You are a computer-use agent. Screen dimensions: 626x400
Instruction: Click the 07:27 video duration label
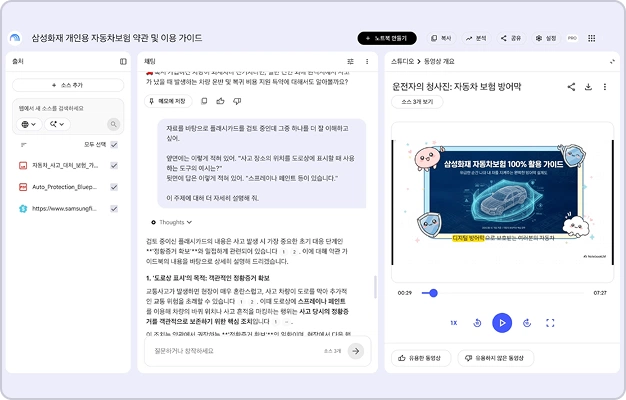click(600, 293)
